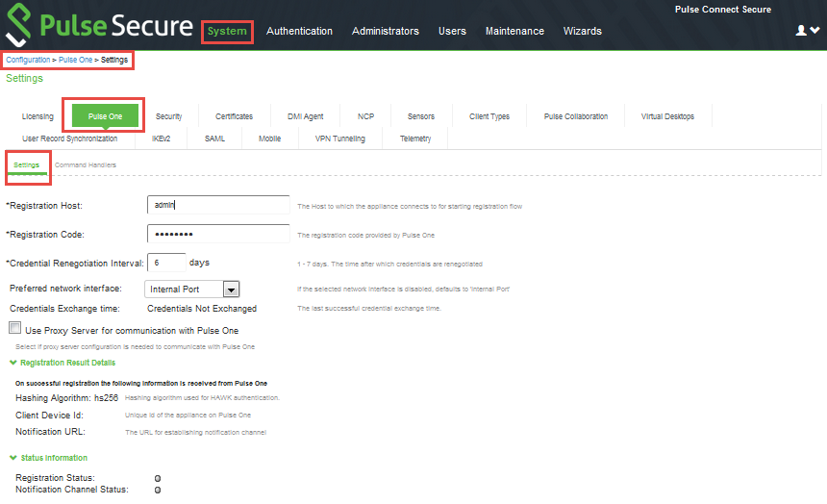The image size is (827, 504).
Task: Open the NCP tab
Action: 365,116
